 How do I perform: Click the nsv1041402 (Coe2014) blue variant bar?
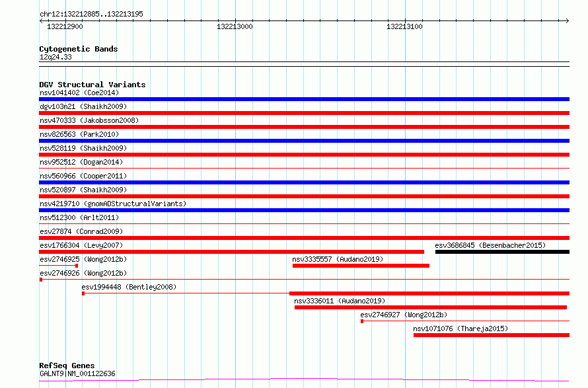[304, 99]
